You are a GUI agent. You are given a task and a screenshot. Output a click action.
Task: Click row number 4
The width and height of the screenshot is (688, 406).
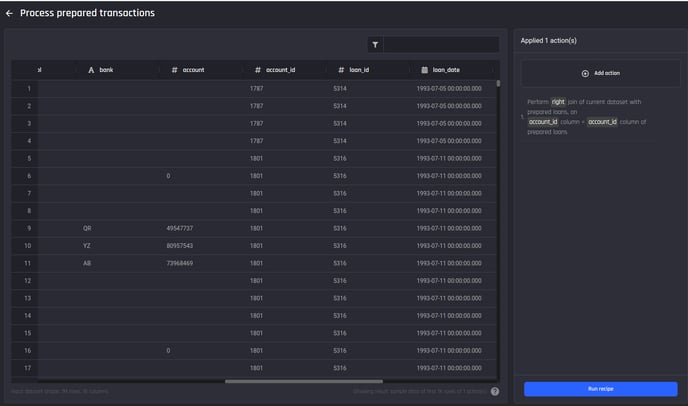click(x=29, y=141)
